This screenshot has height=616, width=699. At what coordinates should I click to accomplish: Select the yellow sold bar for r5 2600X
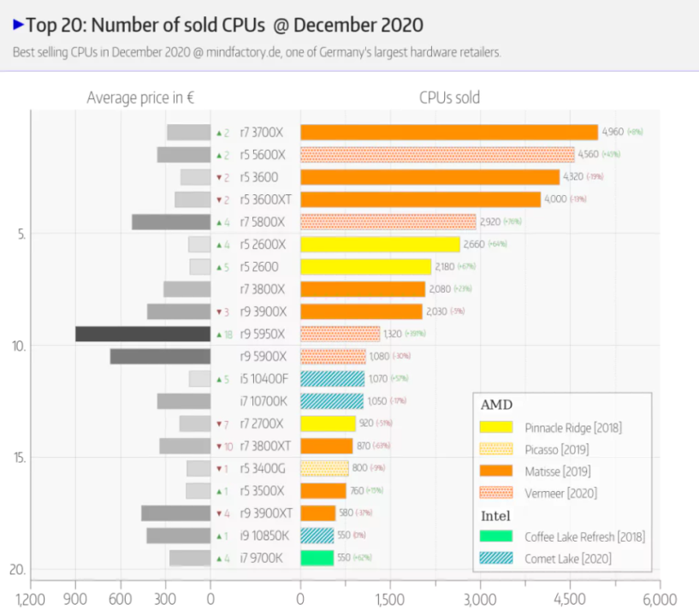pyautogui.click(x=380, y=245)
